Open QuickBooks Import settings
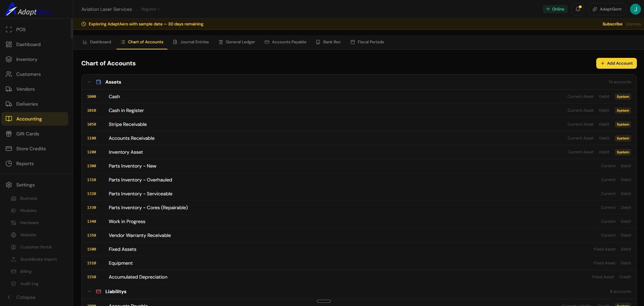 click(39, 259)
